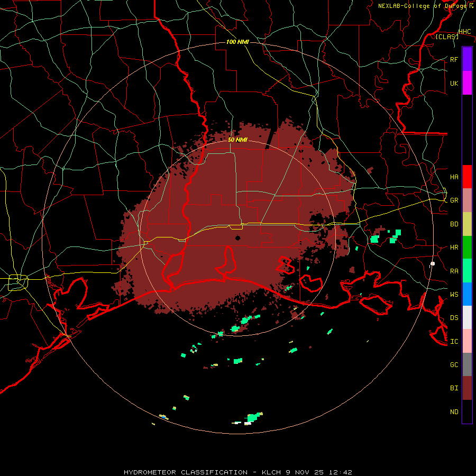476x476 pixels.
Task: Click the Hydrometeor Classification KLCH timestamp caption
Action: coord(237,472)
